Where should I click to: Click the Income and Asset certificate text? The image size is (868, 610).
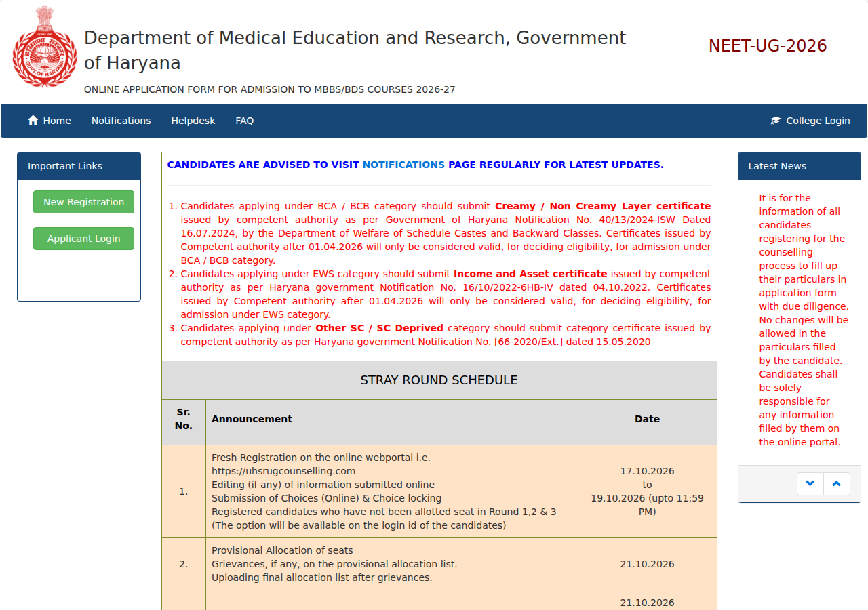530,274
